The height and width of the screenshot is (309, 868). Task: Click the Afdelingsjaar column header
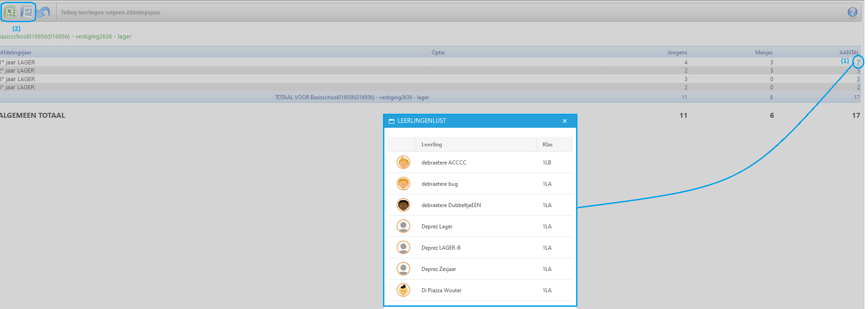pyautogui.click(x=16, y=53)
